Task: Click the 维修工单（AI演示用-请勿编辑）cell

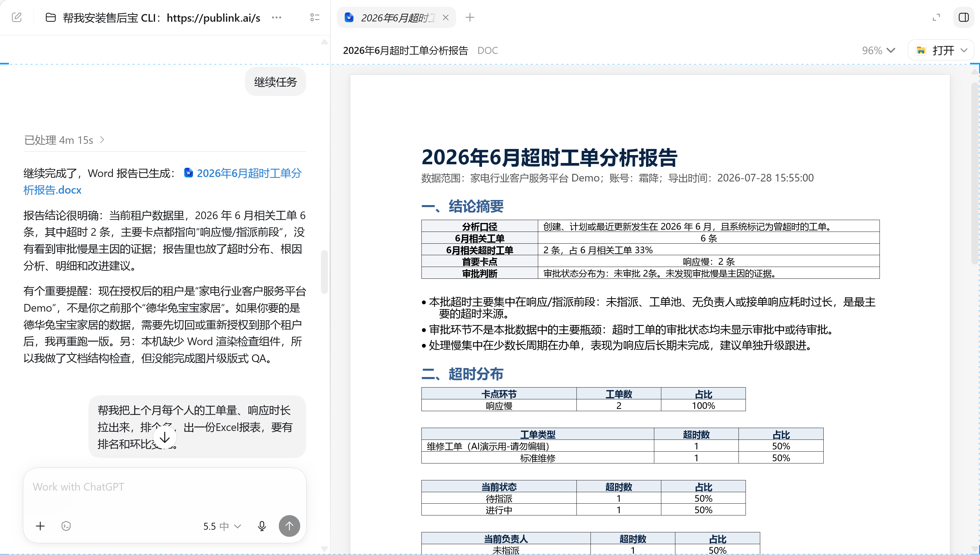Action: (x=538, y=446)
